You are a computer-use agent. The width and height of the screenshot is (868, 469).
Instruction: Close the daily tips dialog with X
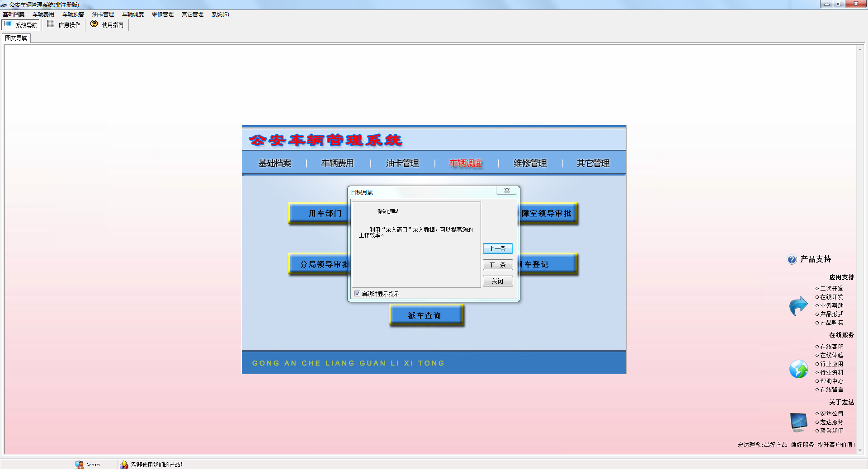(x=507, y=191)
